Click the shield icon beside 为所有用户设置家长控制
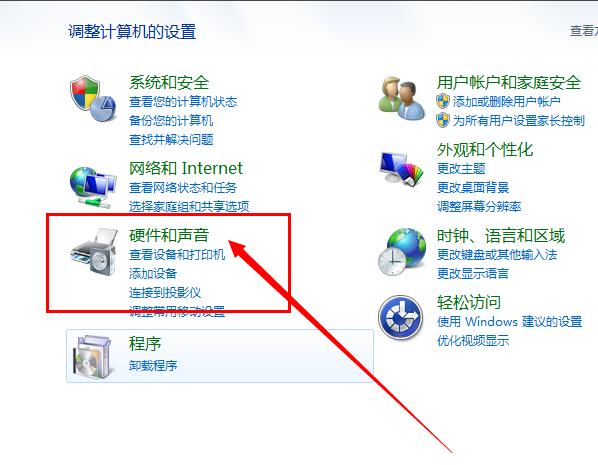The image size is (598, 465). [443, 121]
